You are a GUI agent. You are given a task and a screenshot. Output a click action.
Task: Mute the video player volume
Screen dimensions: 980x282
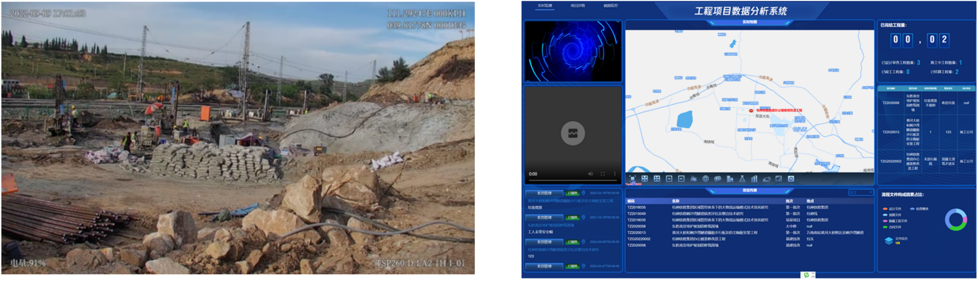[x=590, y=174]
